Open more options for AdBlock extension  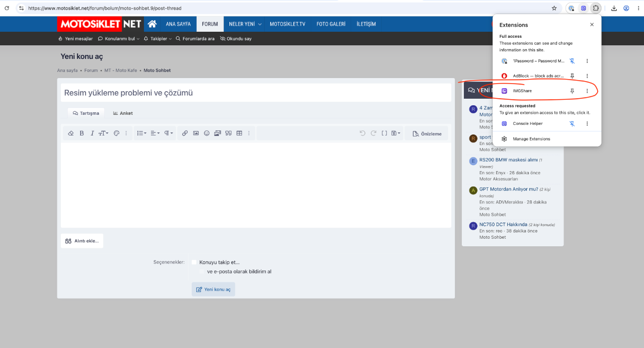(x=587, y=76)
